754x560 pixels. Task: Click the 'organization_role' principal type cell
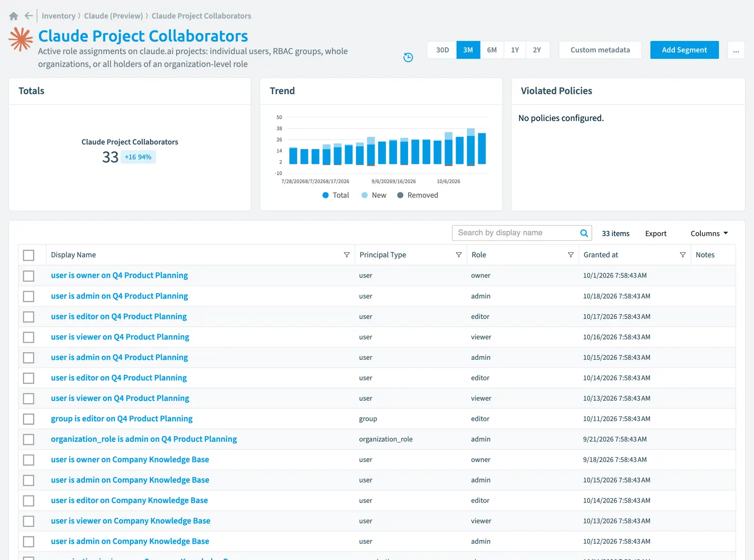pos(385,439)
